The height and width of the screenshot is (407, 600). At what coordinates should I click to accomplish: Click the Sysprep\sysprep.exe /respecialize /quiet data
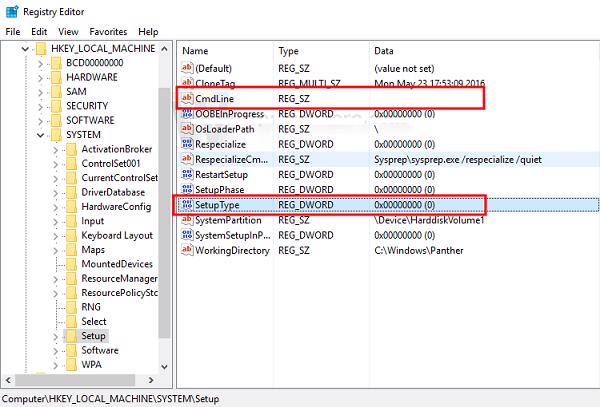tap(458, 160)
